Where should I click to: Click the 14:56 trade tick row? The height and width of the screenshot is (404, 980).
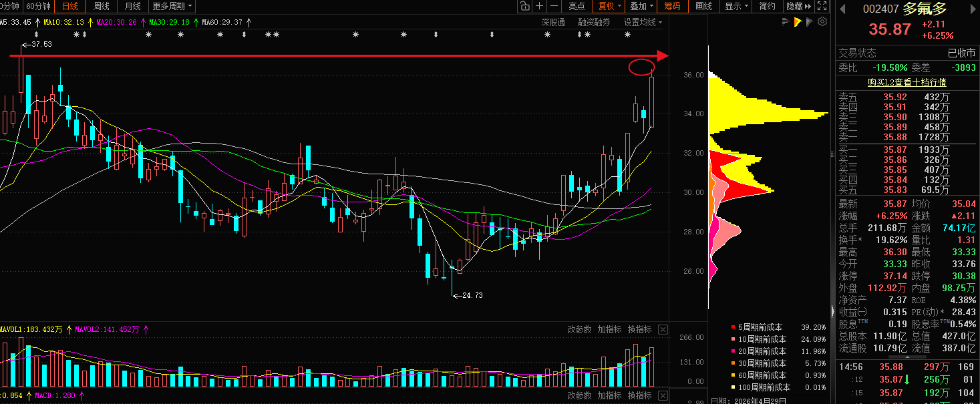pos(907,367)
